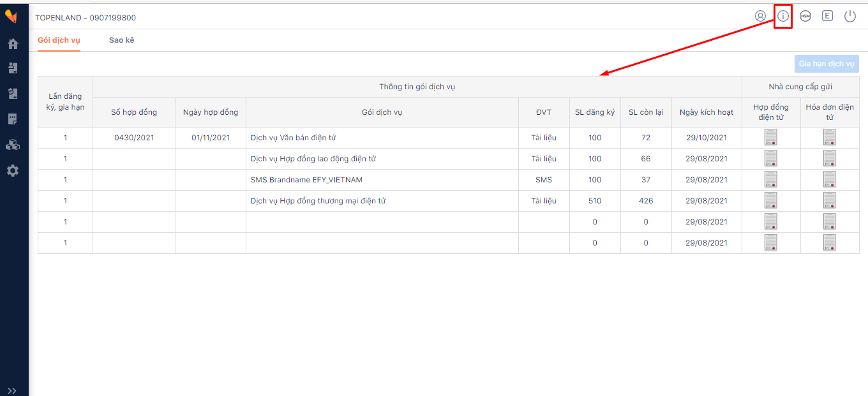Open the settings gear in sidebar
This screenshot has width=868, height=396.
(13, 170)
